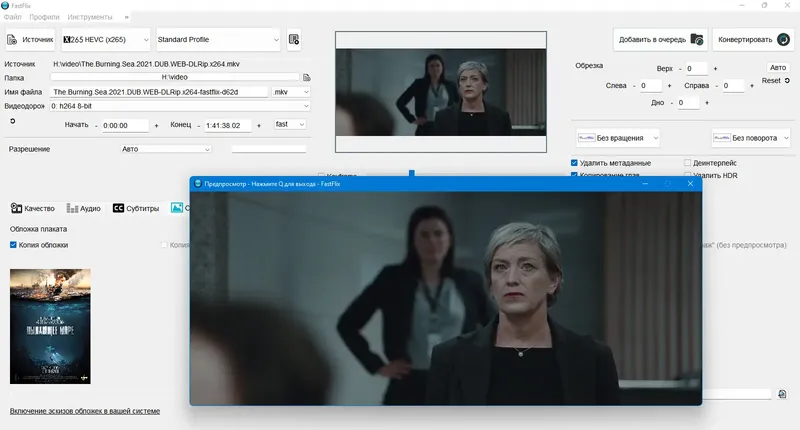Expand the menu bar overflow arrow
Screen dimensions: 800x430
tap(127, 17)
